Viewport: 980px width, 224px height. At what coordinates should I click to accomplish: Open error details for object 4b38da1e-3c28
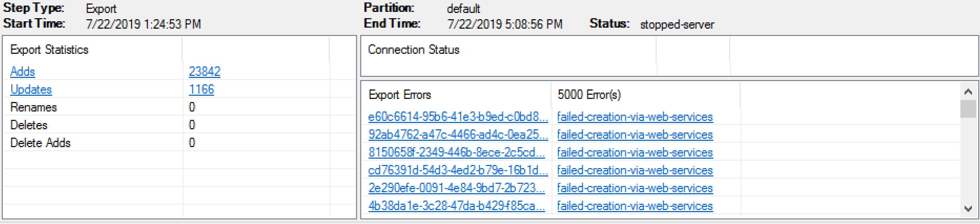[x=457, y=206]
